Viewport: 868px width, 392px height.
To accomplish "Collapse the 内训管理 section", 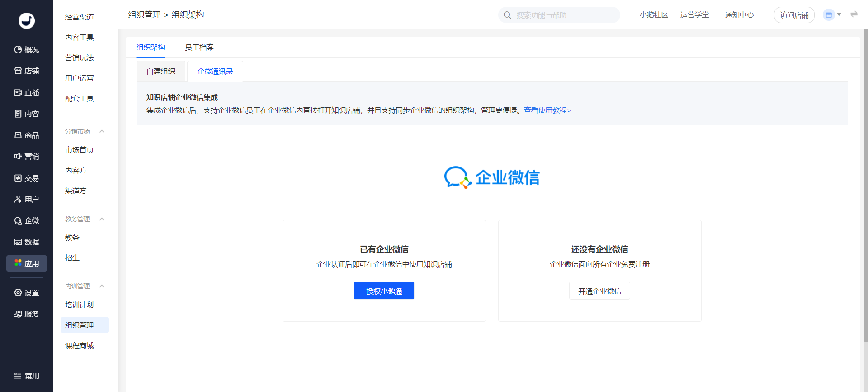I will point(102,286).
